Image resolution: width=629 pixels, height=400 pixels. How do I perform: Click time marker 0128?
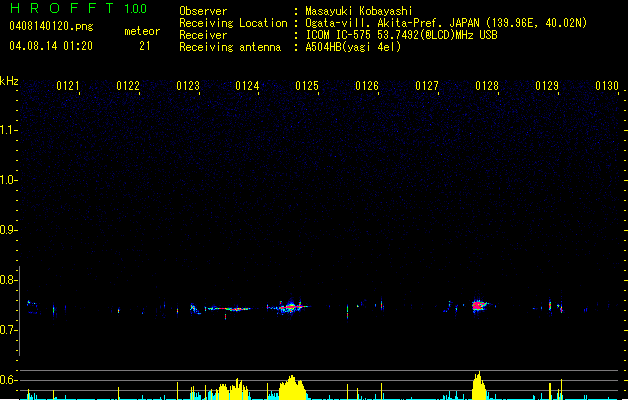(x=487, y=86)
